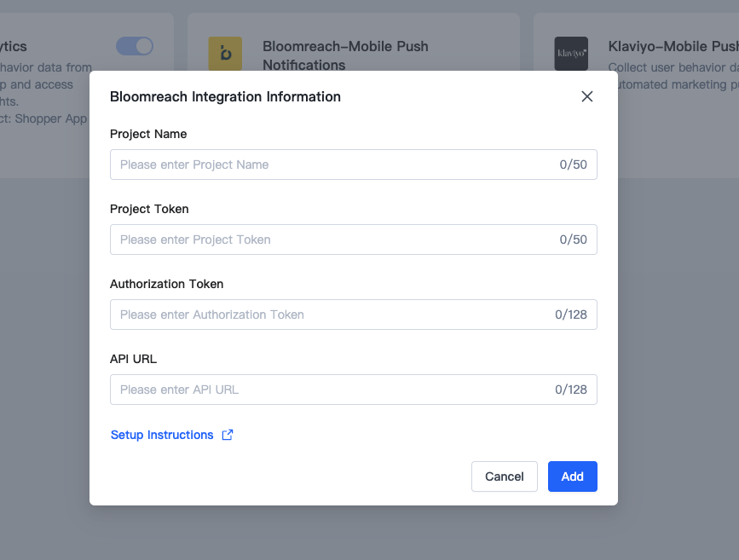Click the external link icon beside Setup Instructions
Screen dimensions: 739x560
(228, 435)
